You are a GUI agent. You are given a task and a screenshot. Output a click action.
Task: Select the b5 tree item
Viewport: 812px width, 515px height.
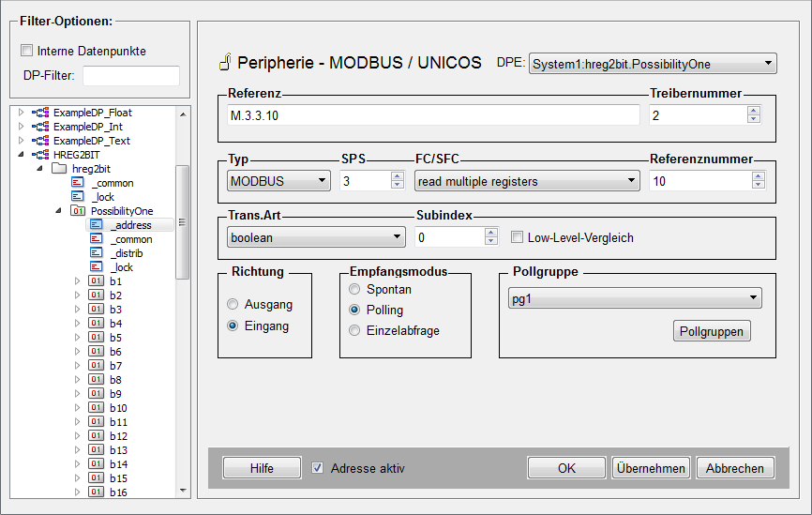point(115,338)
